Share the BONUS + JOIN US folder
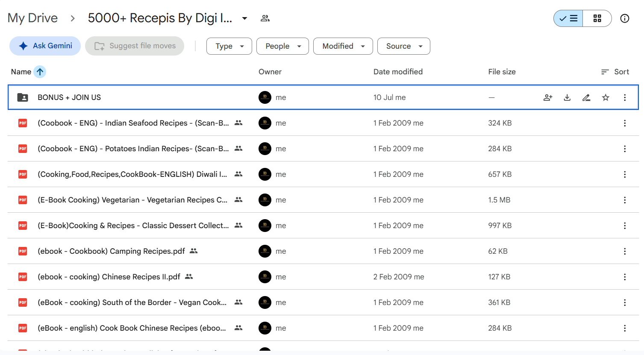 coord(548,97)
